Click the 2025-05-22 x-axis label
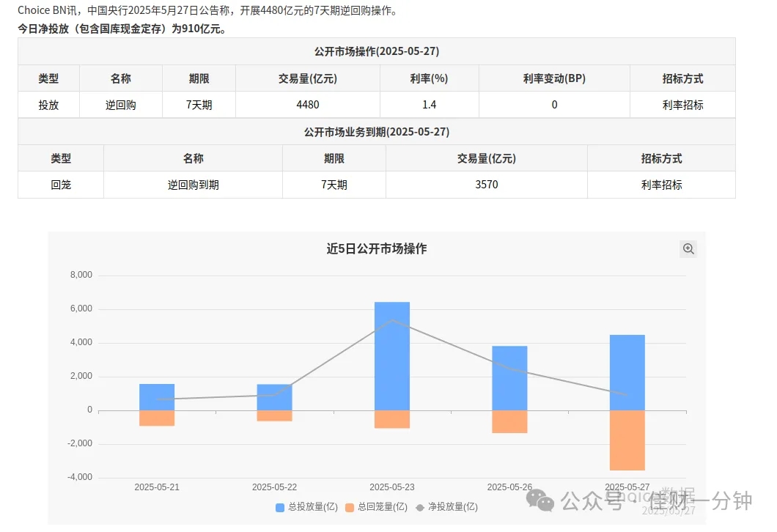This screenshot has height=532, width=777. pos(275,487)
